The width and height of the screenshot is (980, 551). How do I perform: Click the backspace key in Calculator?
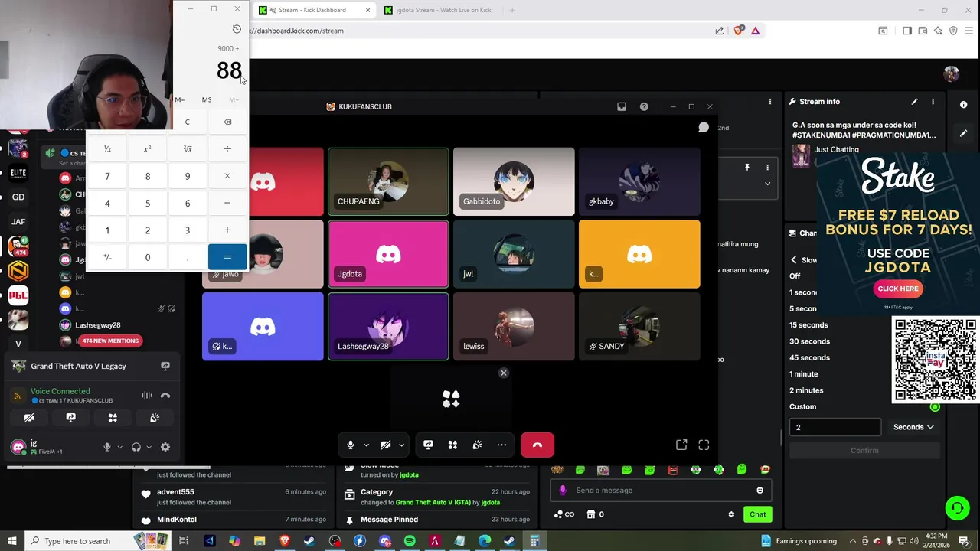227,122
